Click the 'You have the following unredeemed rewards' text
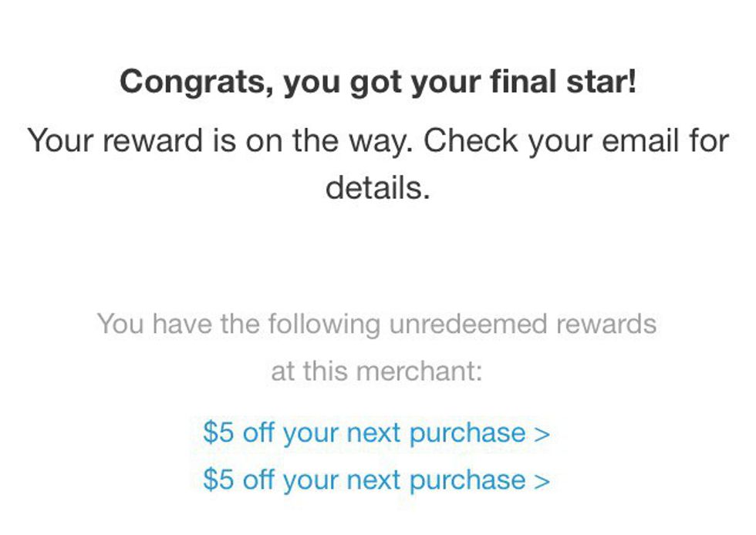 377,324
